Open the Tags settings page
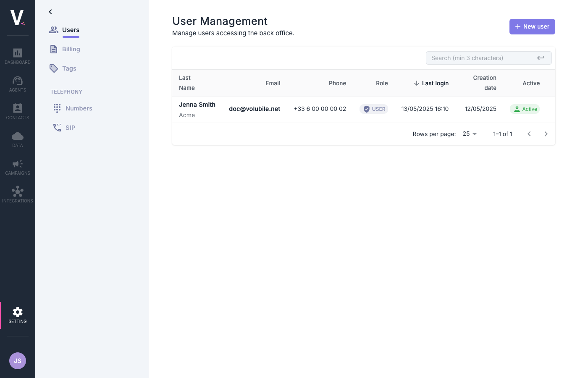 [69, 68]
